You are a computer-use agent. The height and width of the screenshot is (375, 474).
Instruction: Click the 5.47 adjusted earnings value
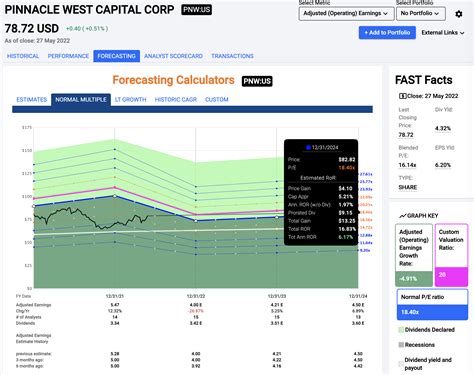click(x=115, y=305)
